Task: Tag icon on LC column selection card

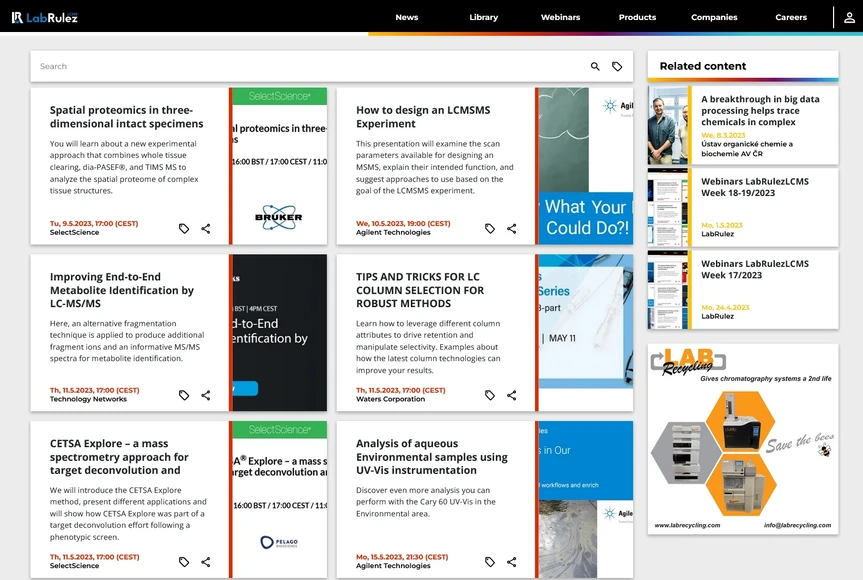Action: 490,395
